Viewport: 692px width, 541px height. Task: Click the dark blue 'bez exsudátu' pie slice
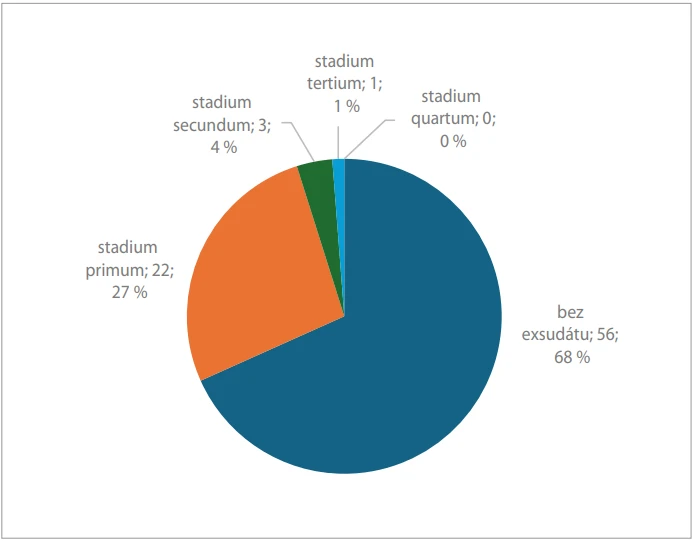pyautogui.click(x=397, y=353)
